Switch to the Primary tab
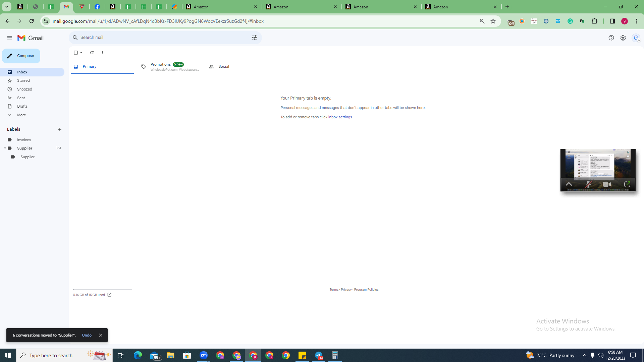The width and height of the screenshot is (644, 362). coord(102,67)
